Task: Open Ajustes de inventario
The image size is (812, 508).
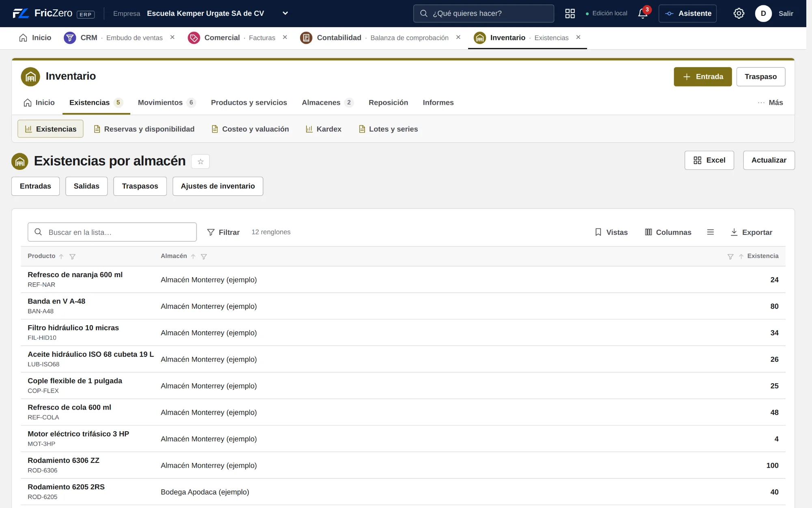Action: point(218,186)
